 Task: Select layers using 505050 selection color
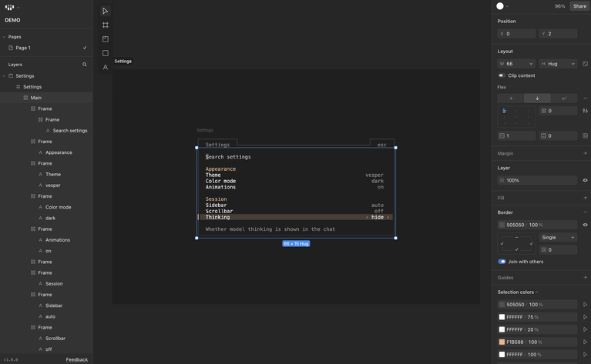pyautogui.click(x=585, y=305)
